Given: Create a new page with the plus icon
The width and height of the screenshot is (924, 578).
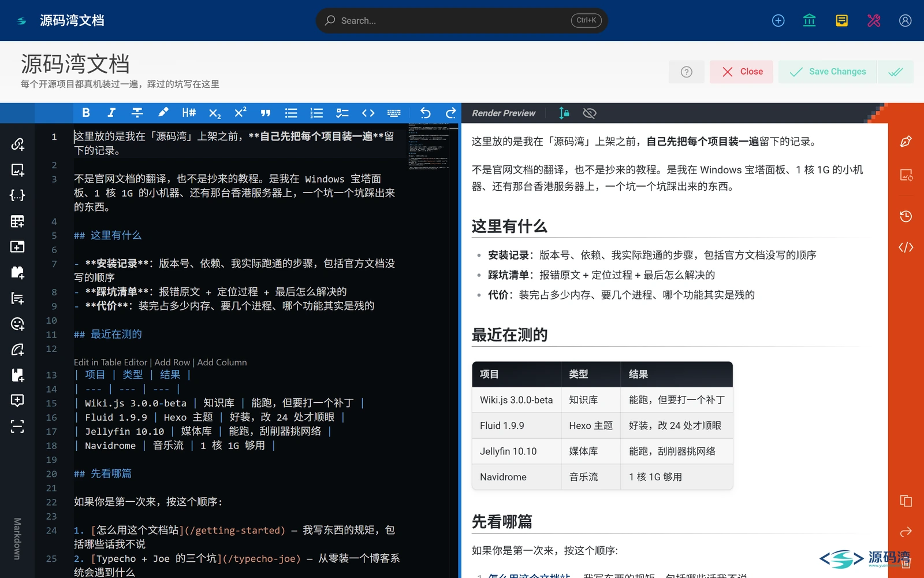Looking at the screenshot, I should coord(778,21).
